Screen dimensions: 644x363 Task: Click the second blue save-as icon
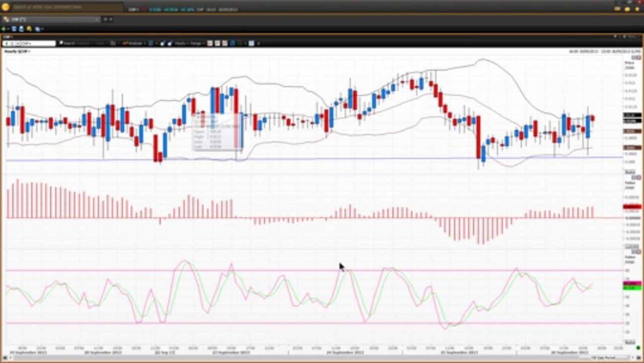22,29
